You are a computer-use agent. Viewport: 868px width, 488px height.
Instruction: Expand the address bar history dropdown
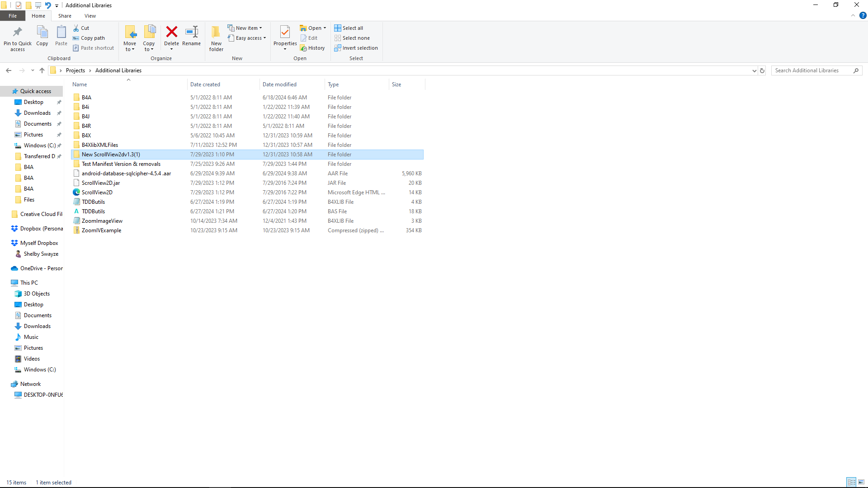click(754, 70)
